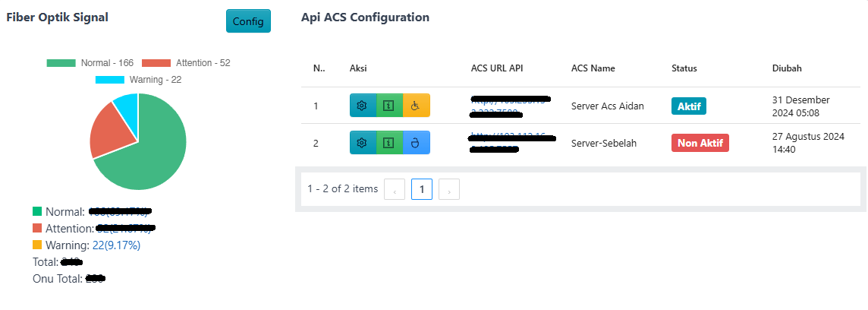The image size is (868, 310).
Task: Click info icon for Server Acs Aidan row
Action: [389, 106]
